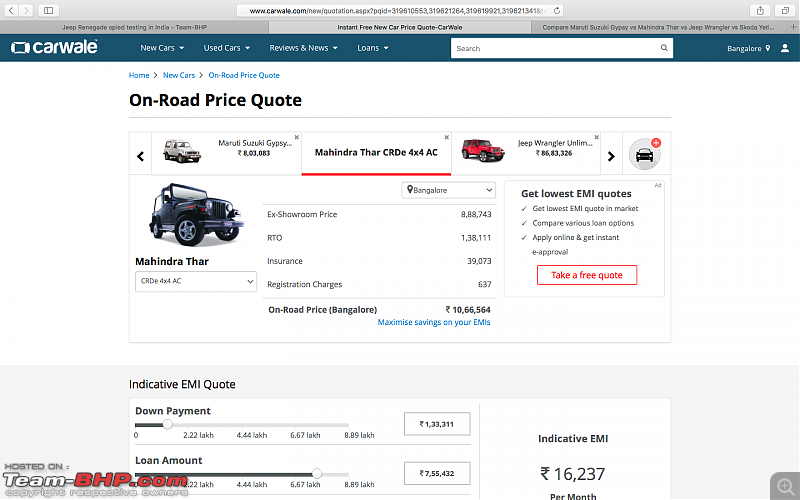
Task: Click the down payment amount box ₹1,33,311
Action: click(437, 424)
